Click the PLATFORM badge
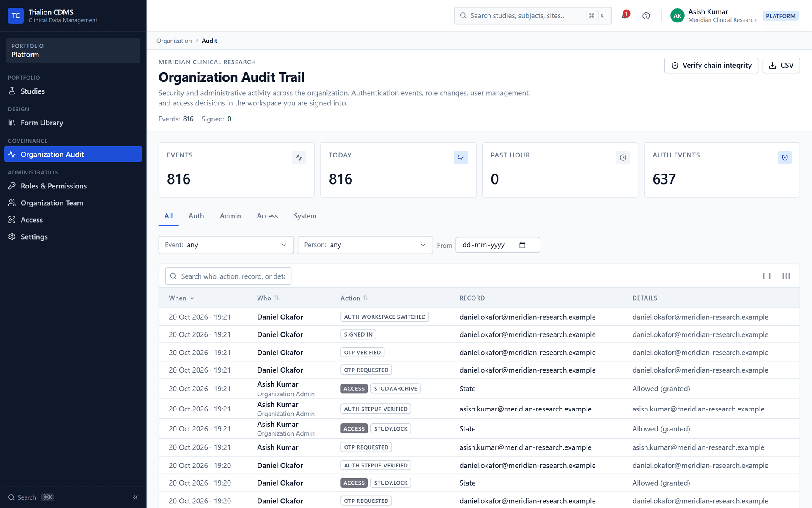Viewport: 812px width, 508px height. tap(780, 16)
